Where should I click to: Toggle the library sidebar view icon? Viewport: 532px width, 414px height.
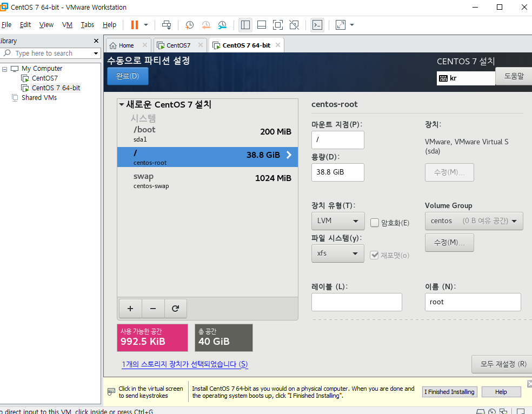245,25
